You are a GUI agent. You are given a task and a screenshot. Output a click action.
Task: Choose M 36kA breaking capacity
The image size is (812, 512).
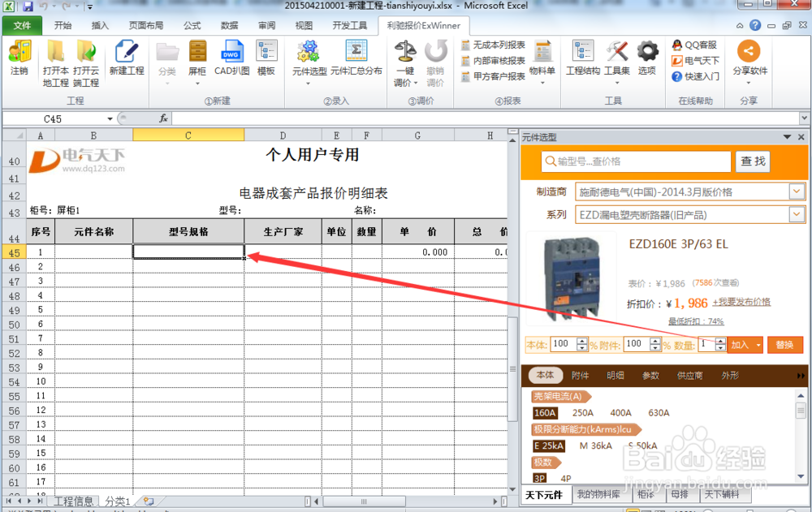tap(595, 445)
